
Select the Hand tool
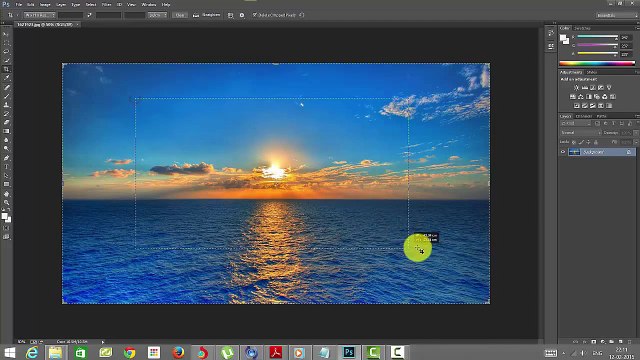pos(6,193)
